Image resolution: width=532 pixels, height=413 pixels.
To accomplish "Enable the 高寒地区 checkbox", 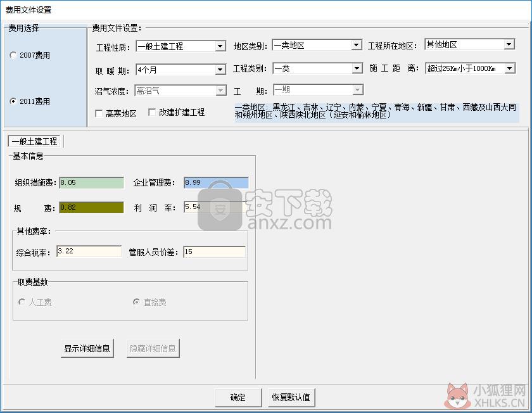I will [99, 113].
